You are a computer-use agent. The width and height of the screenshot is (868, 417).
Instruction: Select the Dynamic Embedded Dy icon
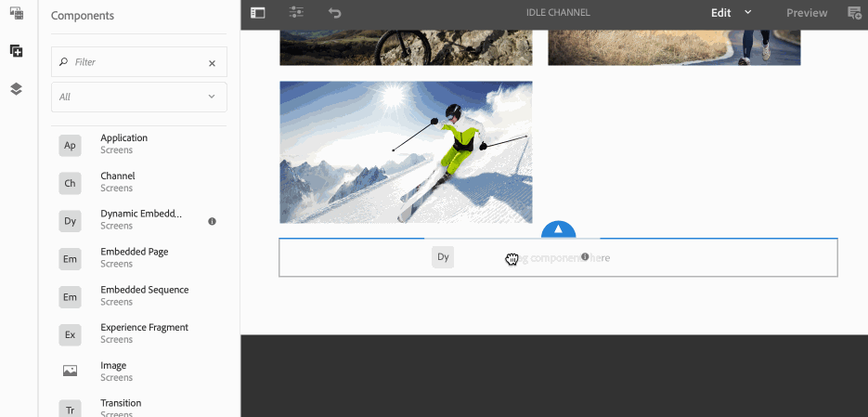coord(70,221)
